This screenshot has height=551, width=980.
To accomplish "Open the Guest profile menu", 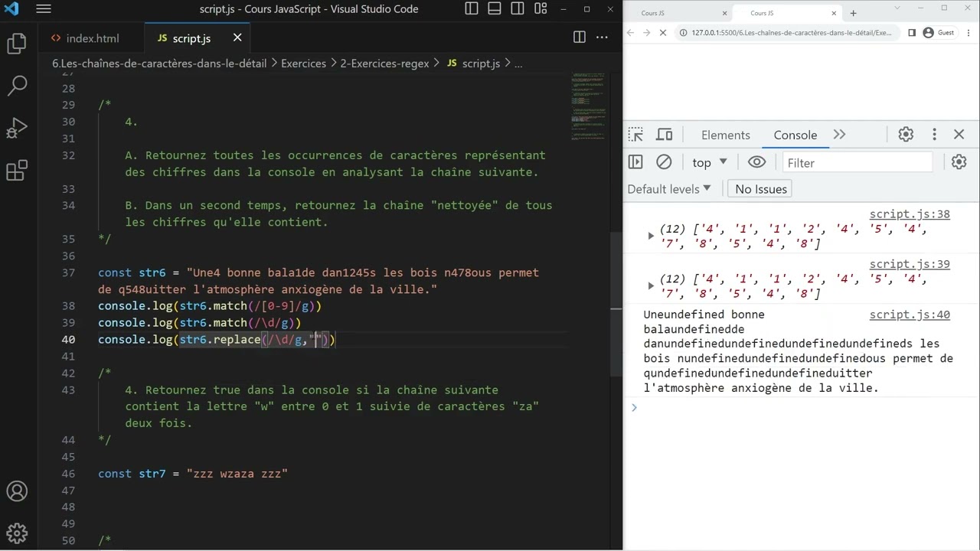I will (x=939, y=33).
